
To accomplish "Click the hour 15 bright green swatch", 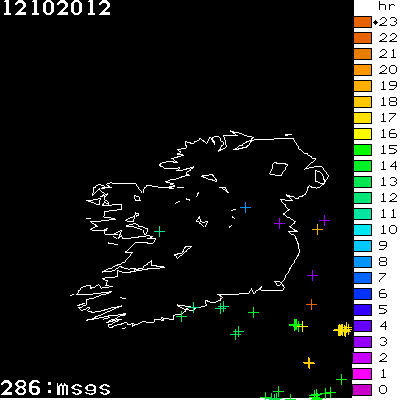I will coord(362,150).
